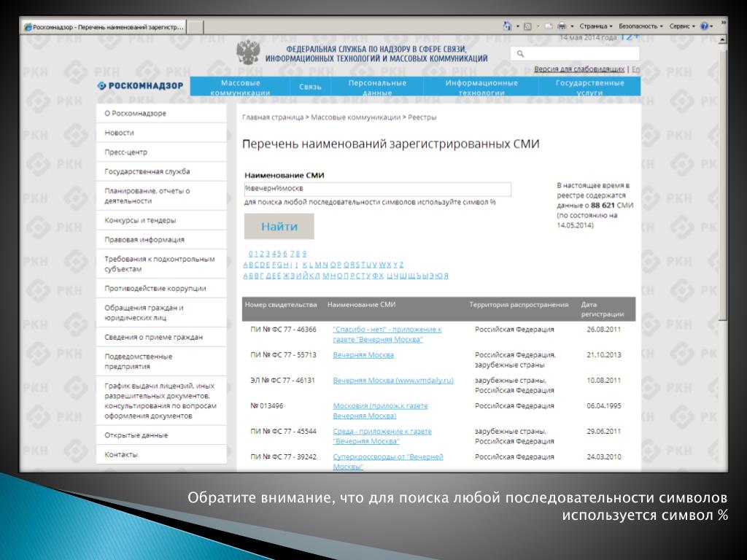Open the Массовые коммуникации nav tab
Image resolution: width=747 pixels, height=560 pixels.
tap(240, 87)
